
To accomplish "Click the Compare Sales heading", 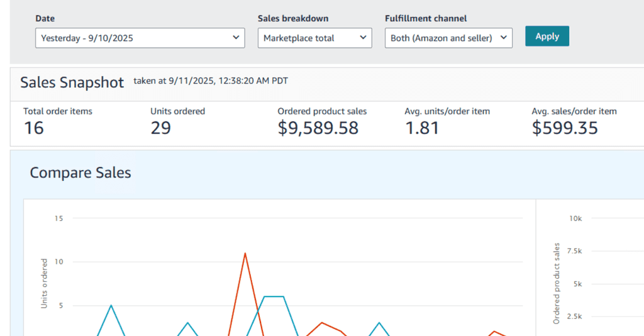I will 80,173.
